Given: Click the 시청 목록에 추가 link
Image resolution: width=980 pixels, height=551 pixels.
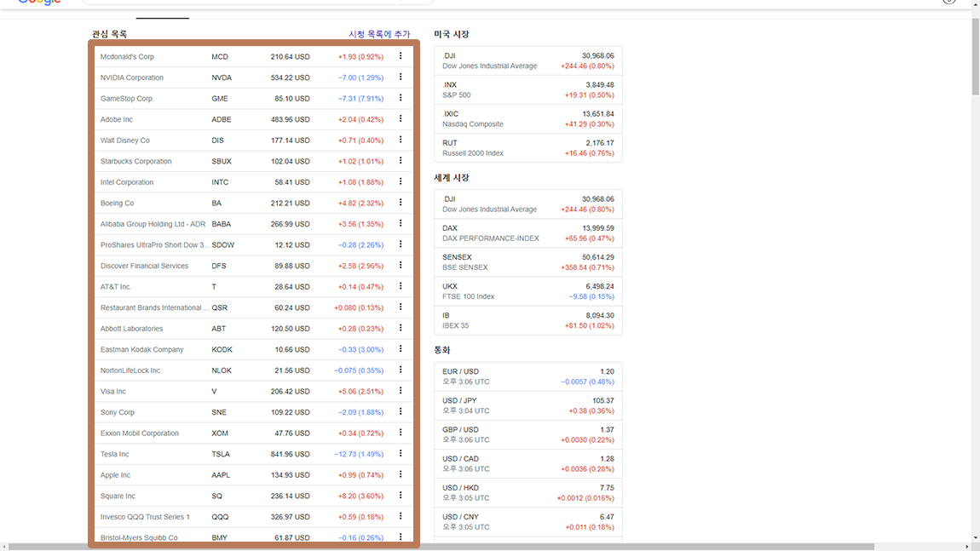Looking at the screenshot, I should 379,34.
